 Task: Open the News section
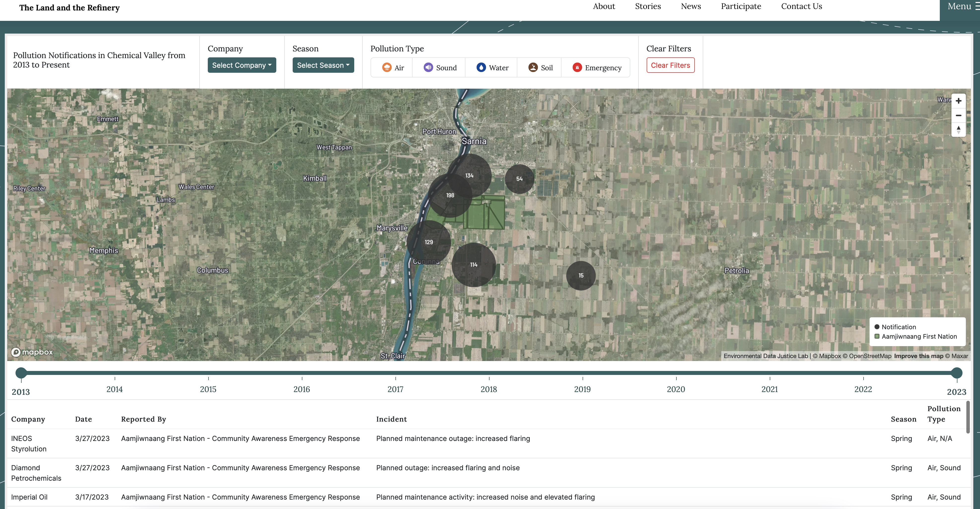[x=691, y=6]
